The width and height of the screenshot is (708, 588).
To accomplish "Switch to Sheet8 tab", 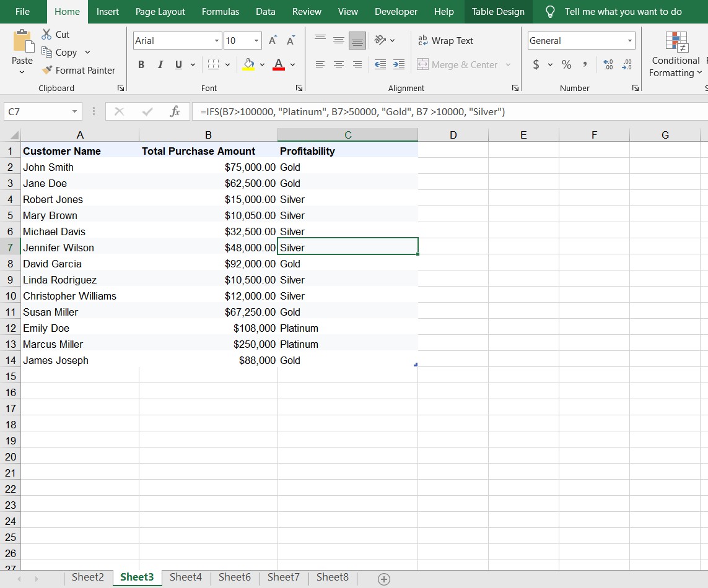I will (x=333, y=577).
